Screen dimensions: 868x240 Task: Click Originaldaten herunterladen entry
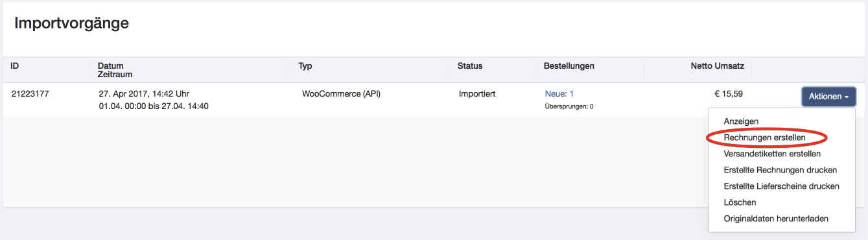776,219
